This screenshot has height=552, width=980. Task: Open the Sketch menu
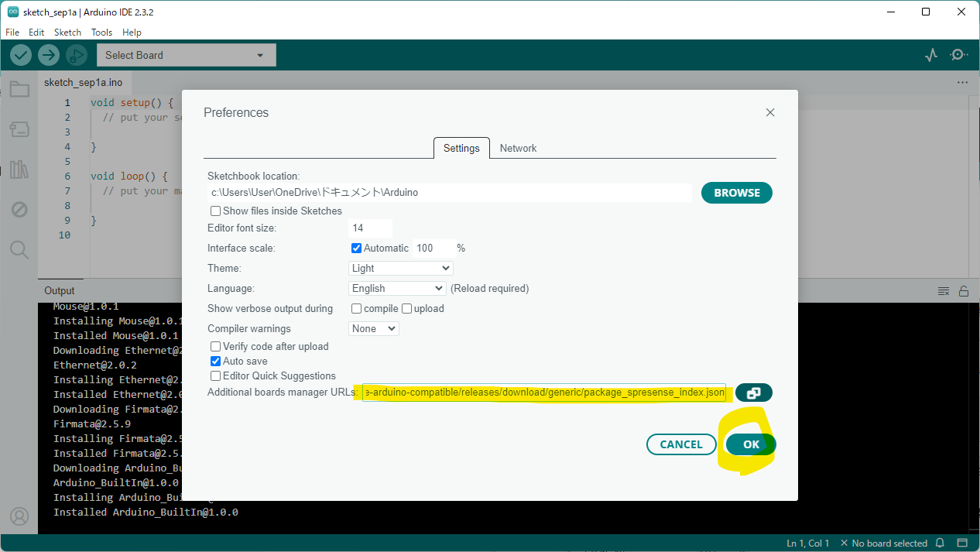coord(67,33)
